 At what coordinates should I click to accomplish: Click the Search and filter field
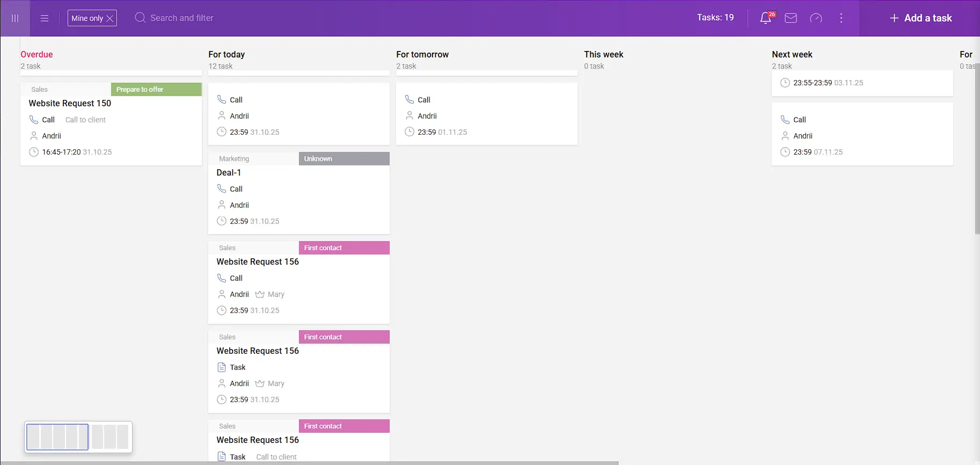click(x=181, y=18)
